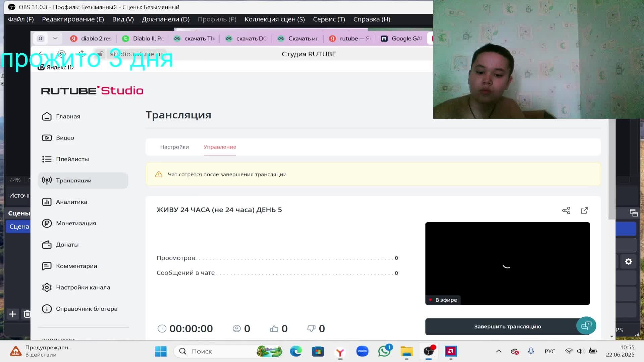Switch to Управление tab
Viewport: 644px width, 362px height.
(220, 147)
